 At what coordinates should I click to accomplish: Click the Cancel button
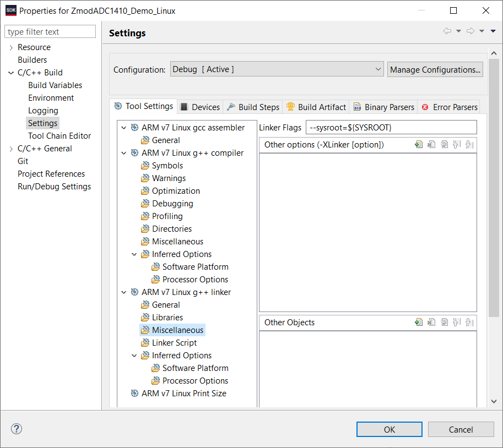click(x=461, y=429)
